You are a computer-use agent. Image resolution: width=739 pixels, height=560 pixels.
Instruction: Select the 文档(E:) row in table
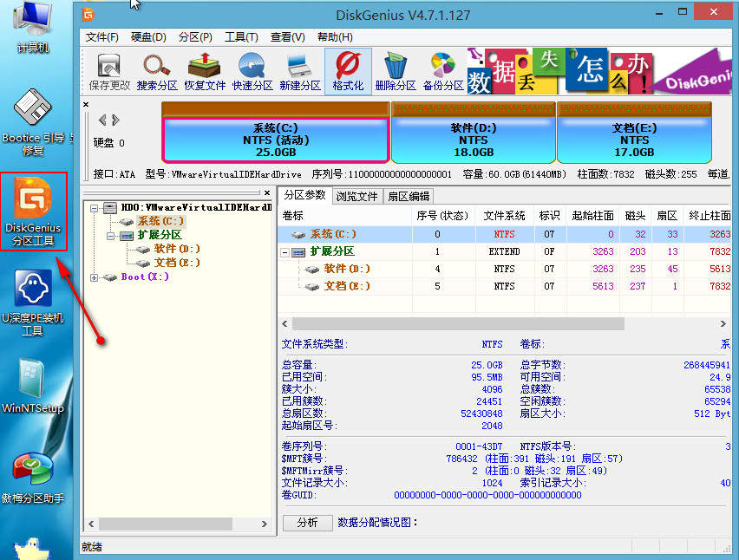tap(504, 286)
